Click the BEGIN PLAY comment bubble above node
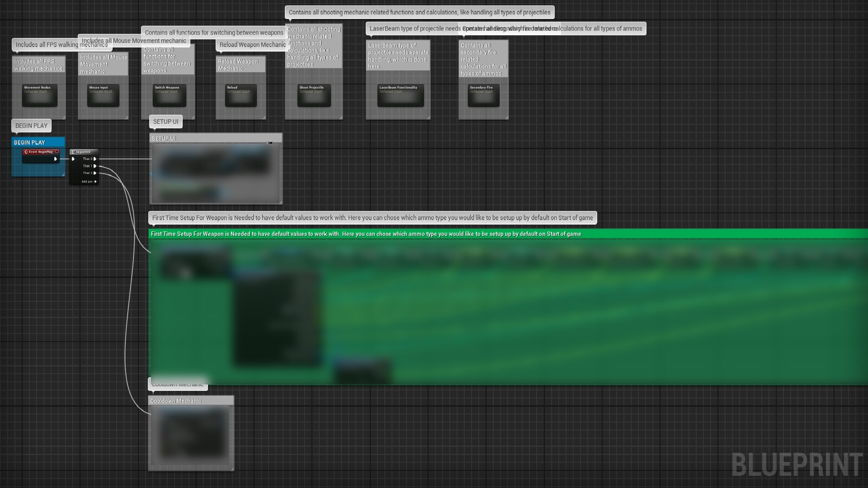 [31, 125]
